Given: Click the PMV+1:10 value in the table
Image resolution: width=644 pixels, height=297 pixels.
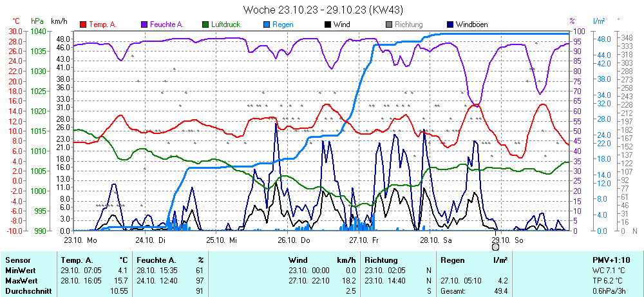Looking at the screenshot, I should [611, 260].
